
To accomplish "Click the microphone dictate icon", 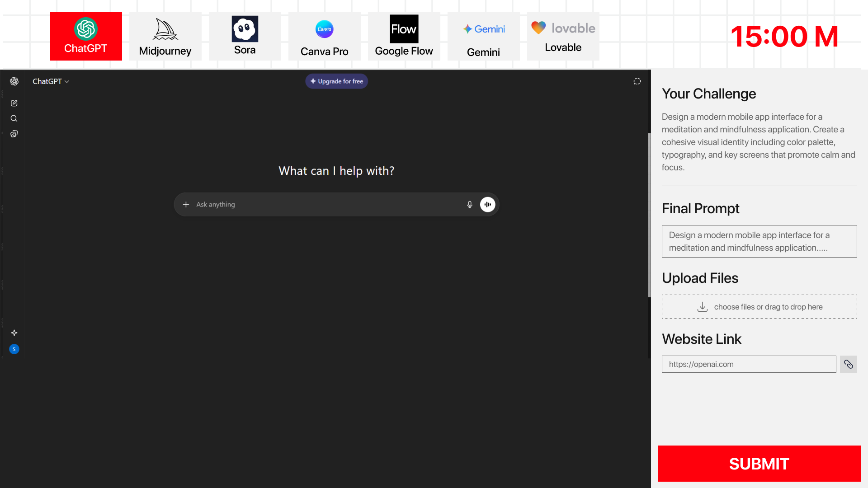I will pyautogui.click(x=470, y=205).
